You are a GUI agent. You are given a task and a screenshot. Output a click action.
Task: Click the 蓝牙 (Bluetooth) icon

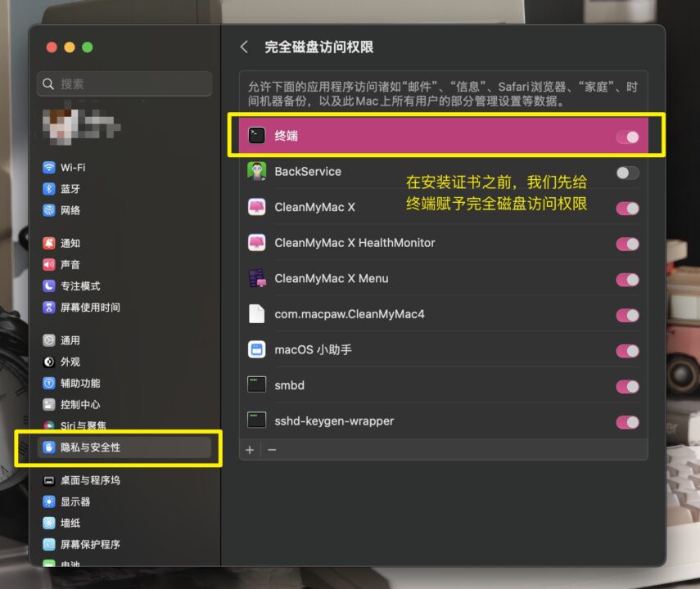51,189
